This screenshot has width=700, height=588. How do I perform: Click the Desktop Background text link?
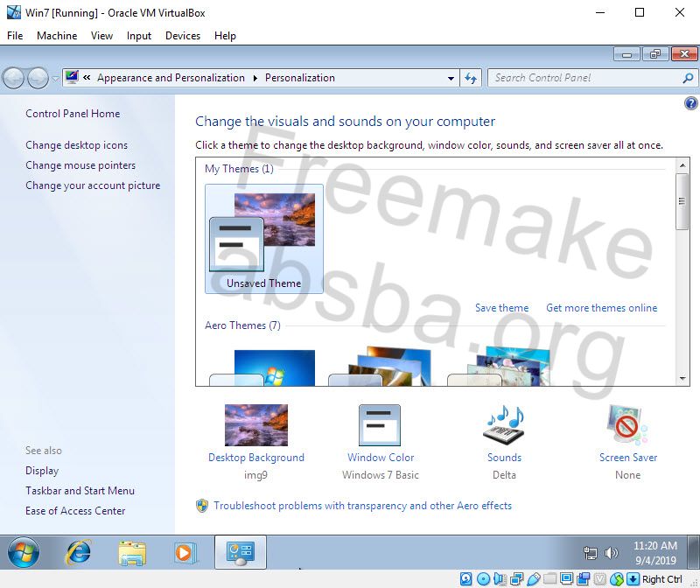[x=256, y=458]
